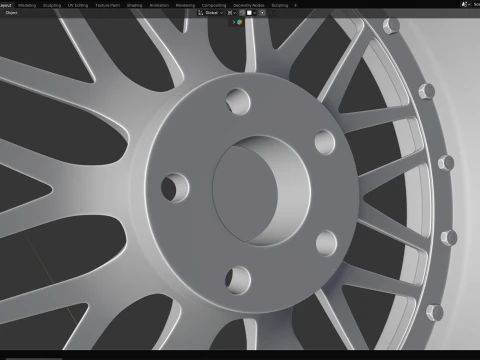
Task: Click the colorful addon icon below header
Action: (x=239, y=22)
